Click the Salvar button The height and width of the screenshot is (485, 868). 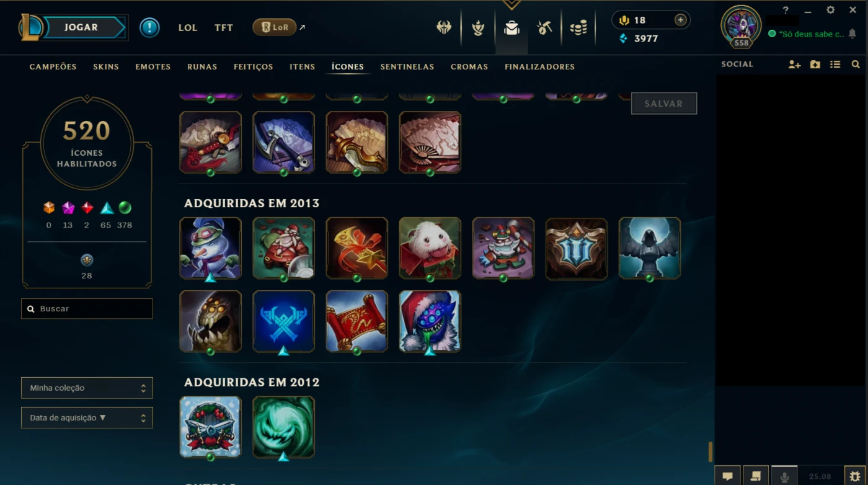click(664, 104)
